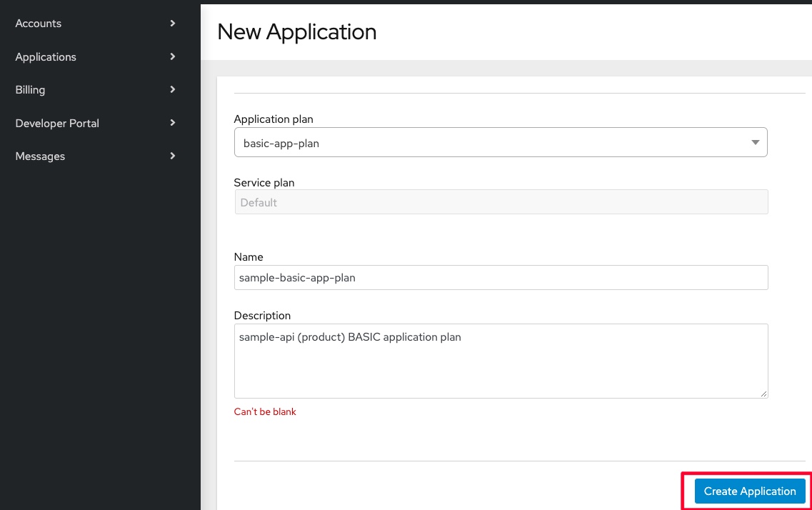Click the Application plan field label
The width and height of the screenshot is (812, 510).
pyautogui.click(x=274, y=119)
